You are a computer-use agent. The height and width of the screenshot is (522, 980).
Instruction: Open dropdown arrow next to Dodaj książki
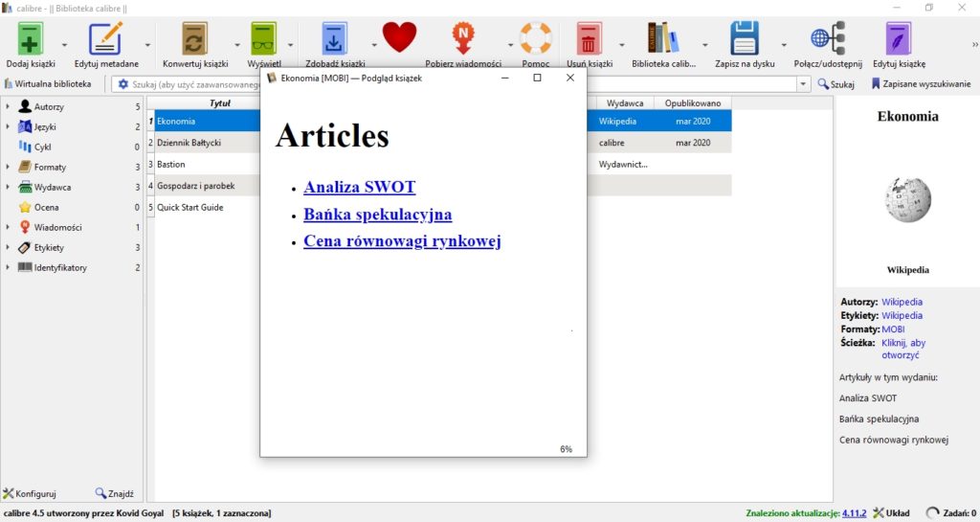(x=64, y=45)
